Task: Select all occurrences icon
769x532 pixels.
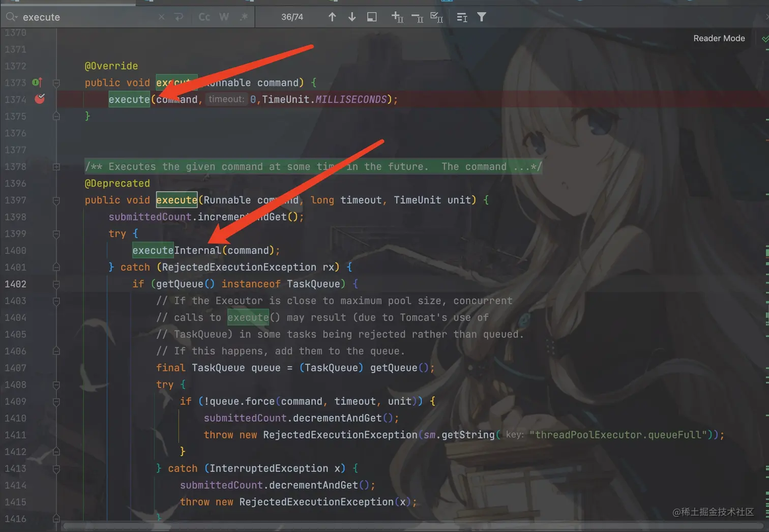Action: (437, 17)
